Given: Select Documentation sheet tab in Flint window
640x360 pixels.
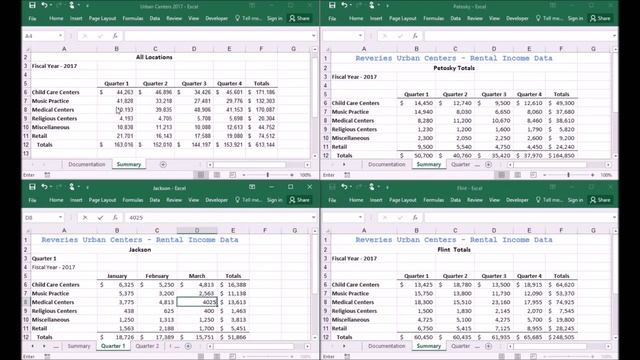Looking at the screenshot, I should coord(387,346).
